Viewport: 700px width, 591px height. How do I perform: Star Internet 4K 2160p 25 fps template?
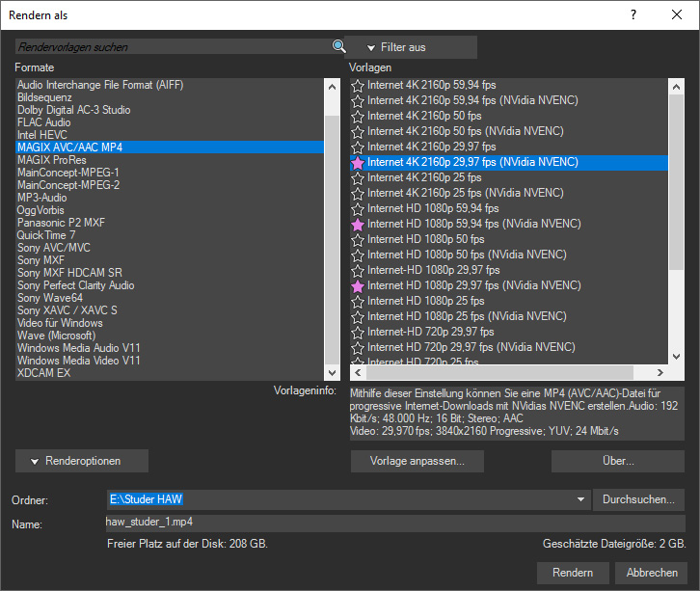[x=358, y=178]
